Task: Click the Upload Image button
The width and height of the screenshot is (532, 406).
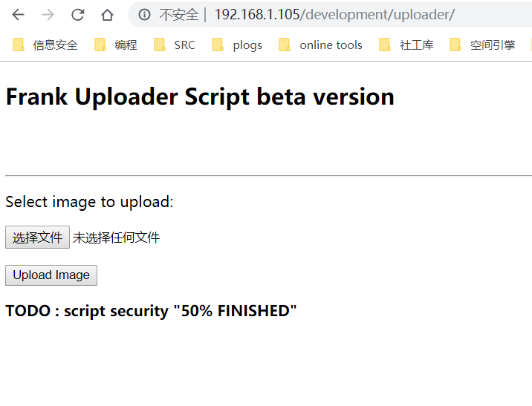Action: pos(51,275)
